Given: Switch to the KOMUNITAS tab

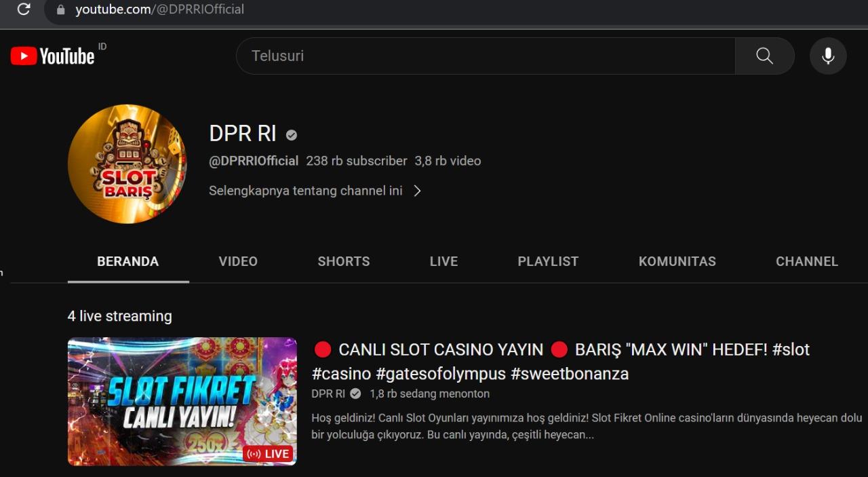Looking at the screenshot, I should pyautogui.click(x=677, y=261).
